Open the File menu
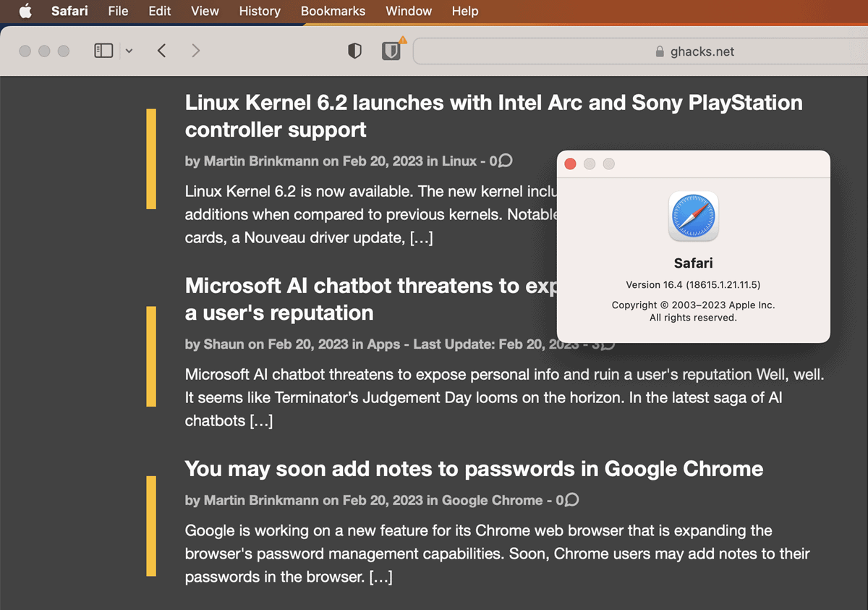The image size is (868, 610). point(118,11)
